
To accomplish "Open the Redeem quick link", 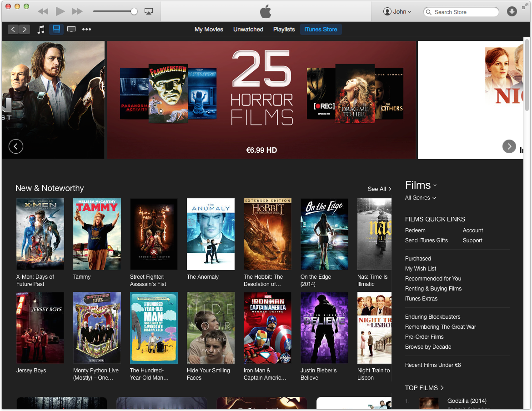I will point(415,230).
